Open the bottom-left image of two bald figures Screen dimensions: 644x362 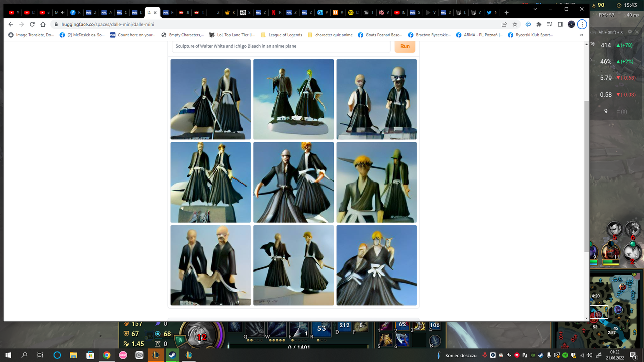pyautogui.click(x=210, y=265)
